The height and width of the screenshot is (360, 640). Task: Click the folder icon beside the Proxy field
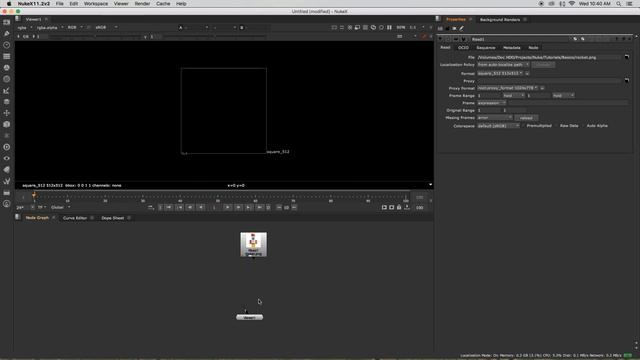coord(627,80)
